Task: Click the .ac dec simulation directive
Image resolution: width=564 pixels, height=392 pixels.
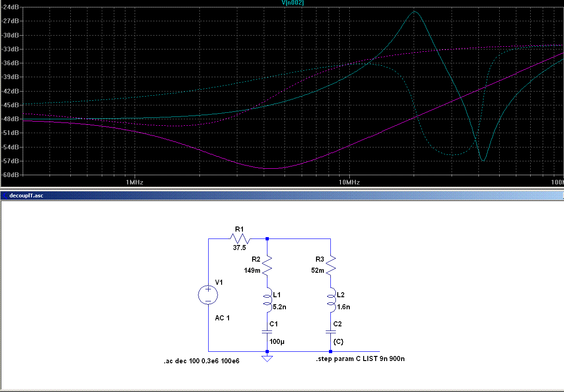Action: tap(201, 361)
